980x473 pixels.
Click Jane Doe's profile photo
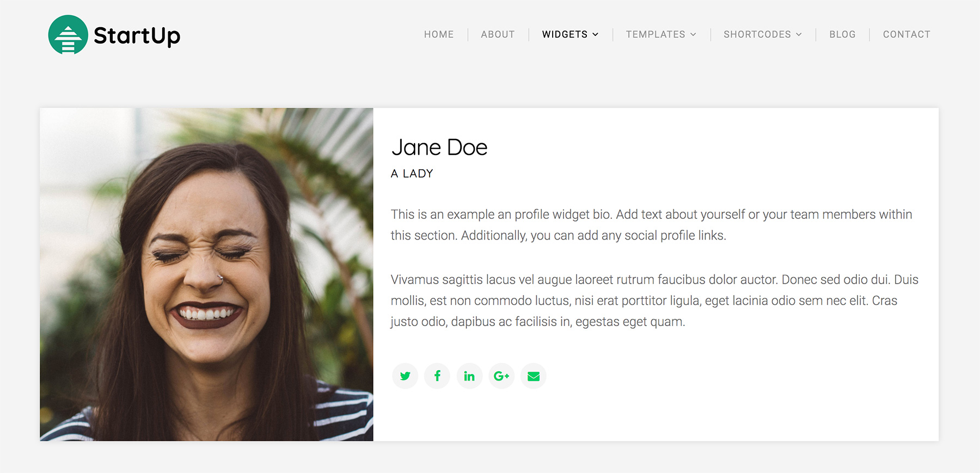206,275
